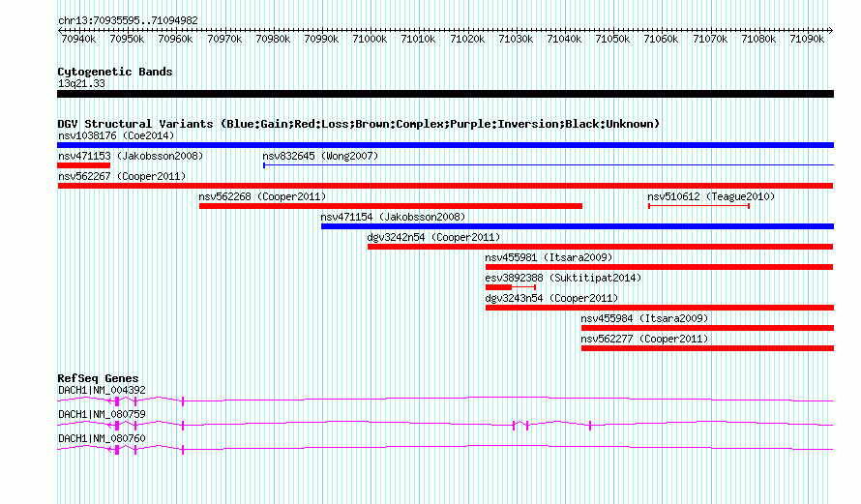Screen dimensions: 861x504
Task: Click the 71060k ruler tick label
Action: coord(661,39)
